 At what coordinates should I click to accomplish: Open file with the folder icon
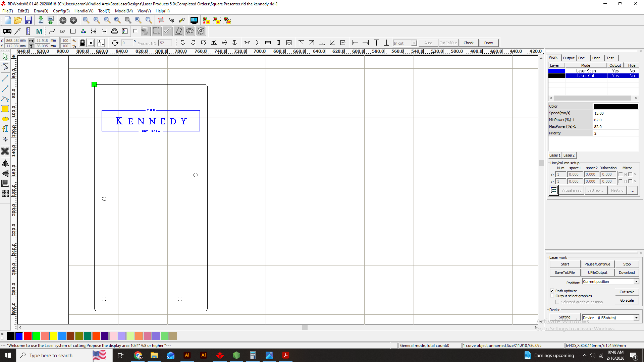tap(18, 20)
